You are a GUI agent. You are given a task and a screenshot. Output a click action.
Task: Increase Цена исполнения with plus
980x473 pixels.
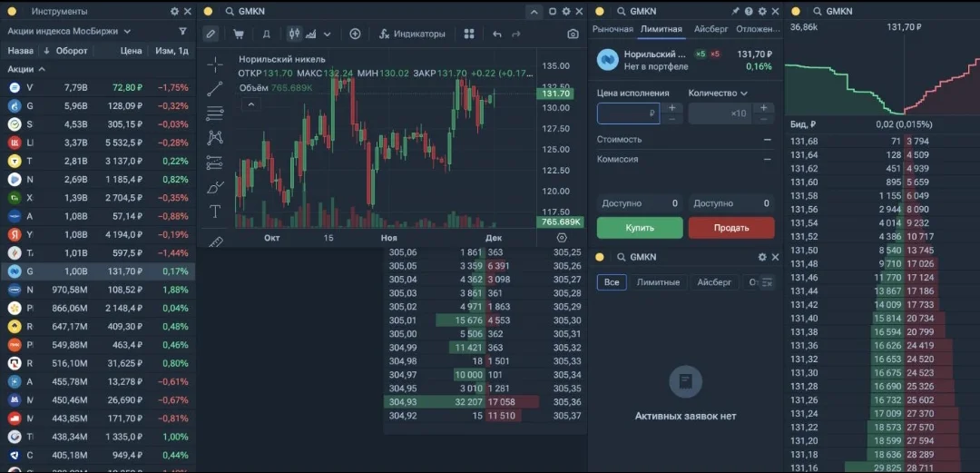coord(671,108)
